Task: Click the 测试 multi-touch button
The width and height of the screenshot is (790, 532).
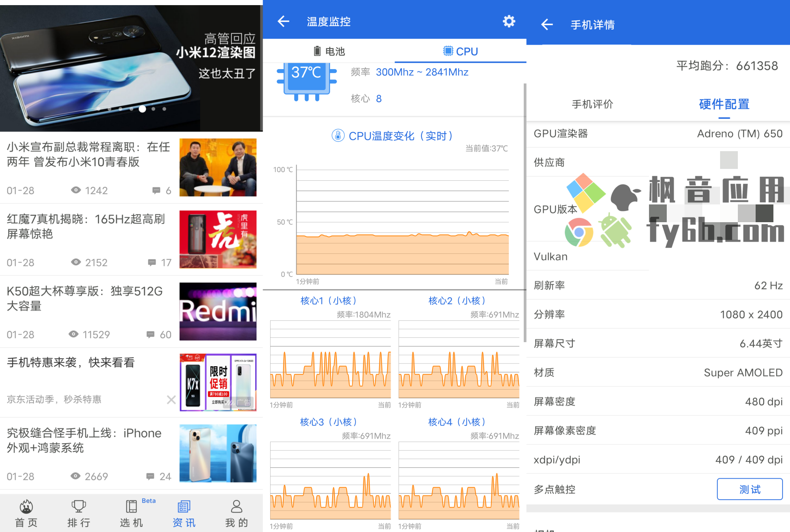Action: pos(749,489)
